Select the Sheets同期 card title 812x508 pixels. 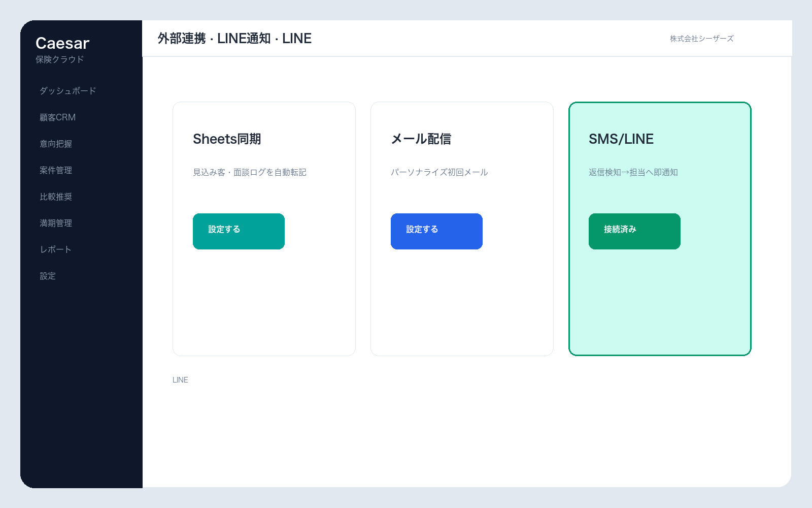pyautogui.click(x=227, y=139)
